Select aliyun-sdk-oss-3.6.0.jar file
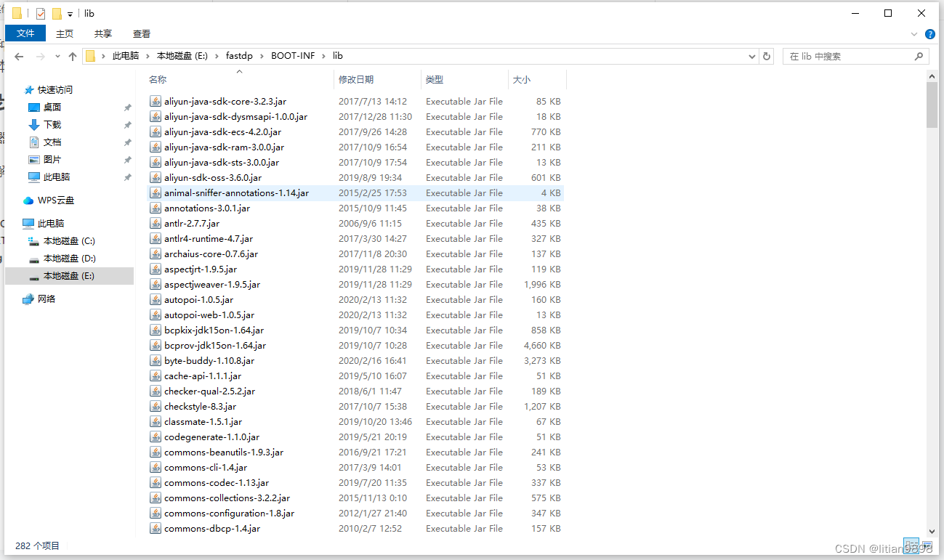944x560 pixels. pyautogui.click(x=355, y=178)
